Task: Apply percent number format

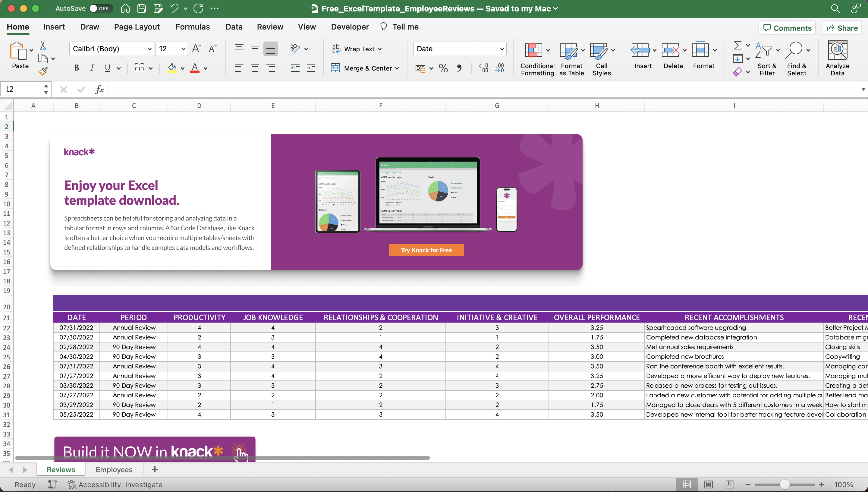Action: 443,68
